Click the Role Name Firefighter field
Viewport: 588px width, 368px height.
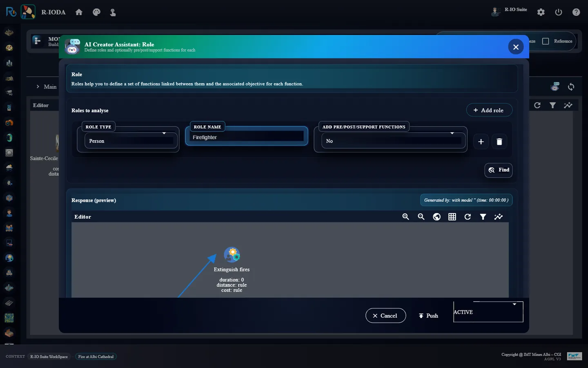point(247,137)
